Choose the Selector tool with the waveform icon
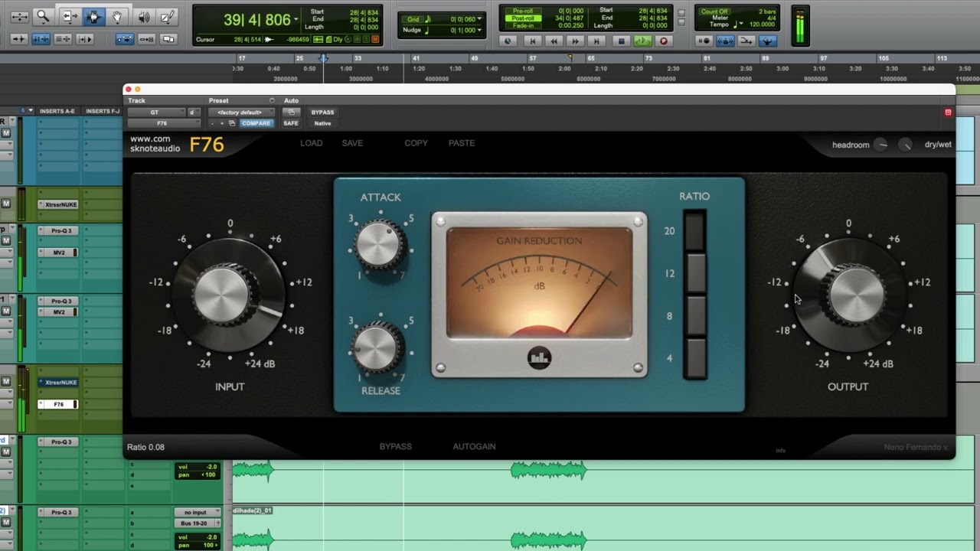This screenshot has width=980, height=551. tap(93, 16)
